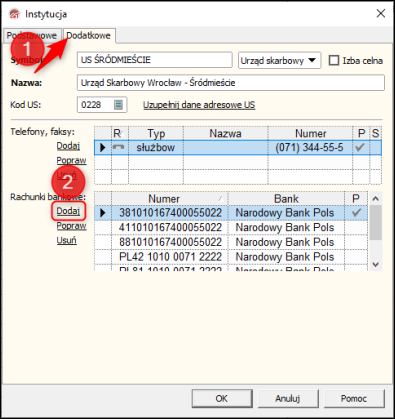Confirm with the OK button

222,398
